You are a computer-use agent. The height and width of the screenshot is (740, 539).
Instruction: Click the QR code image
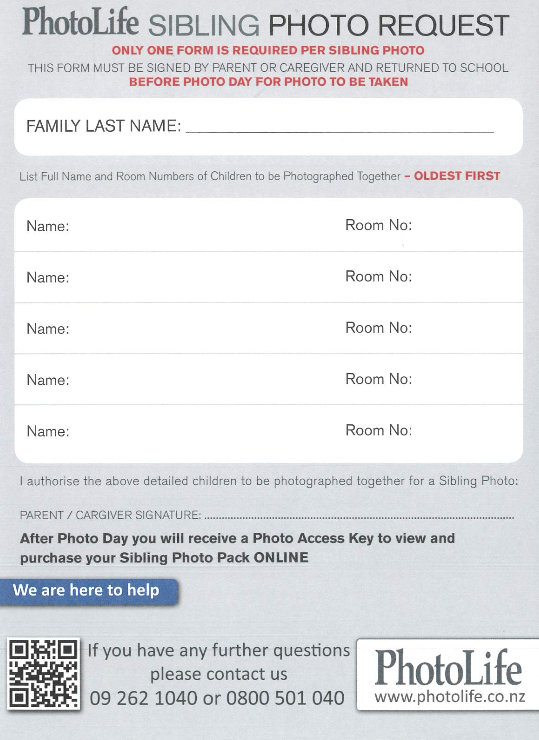tap(43, 674)
